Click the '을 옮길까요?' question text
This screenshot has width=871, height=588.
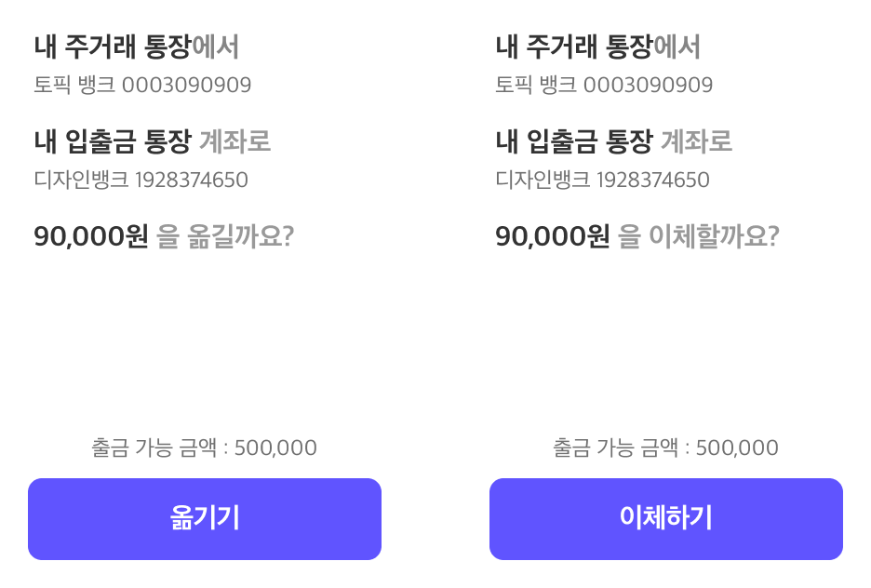[x=225, y=236]
